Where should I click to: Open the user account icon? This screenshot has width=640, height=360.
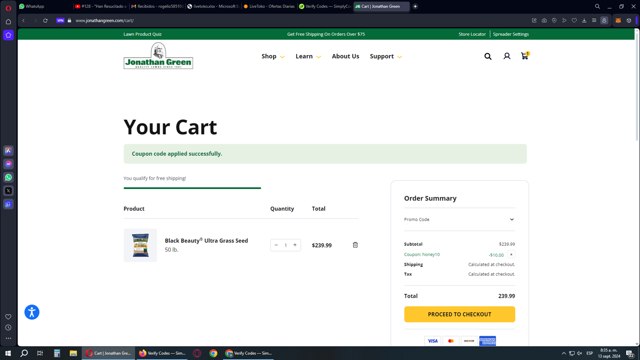(507, 56)
